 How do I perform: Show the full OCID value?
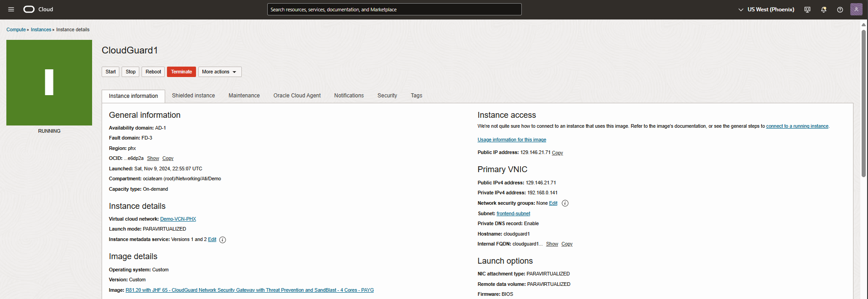coord(153,159)
